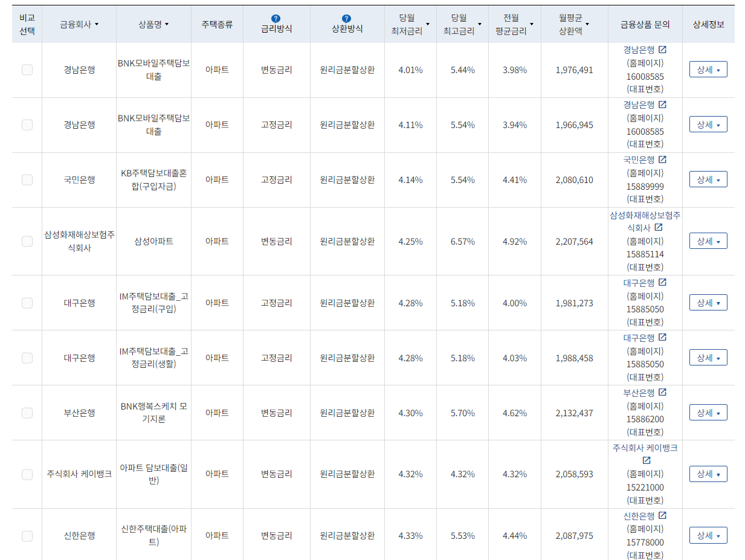This screenshot has width=745, height=560.
Task: Click the external link icon for first 경남은행 변동금리 row
Action: pyautogui.click(x=662, y=50)
